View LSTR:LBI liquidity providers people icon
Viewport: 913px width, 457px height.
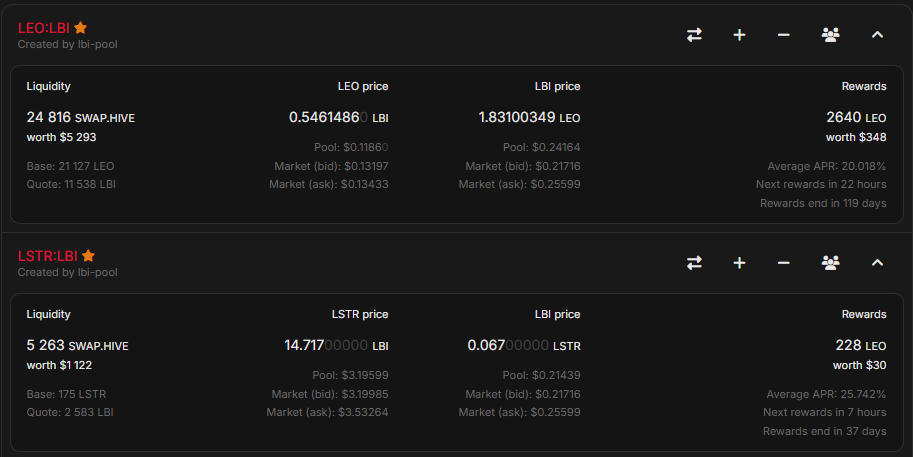pyautogui.click(x=830, y=263)
